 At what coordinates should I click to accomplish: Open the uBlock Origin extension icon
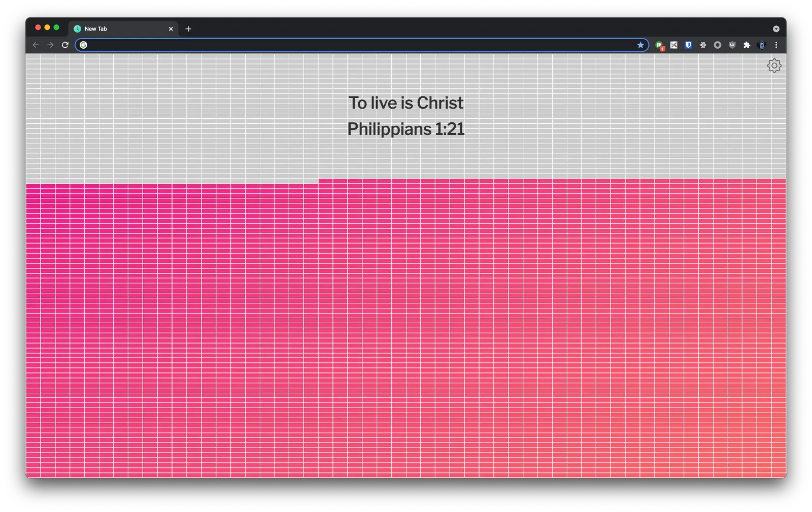732,45
